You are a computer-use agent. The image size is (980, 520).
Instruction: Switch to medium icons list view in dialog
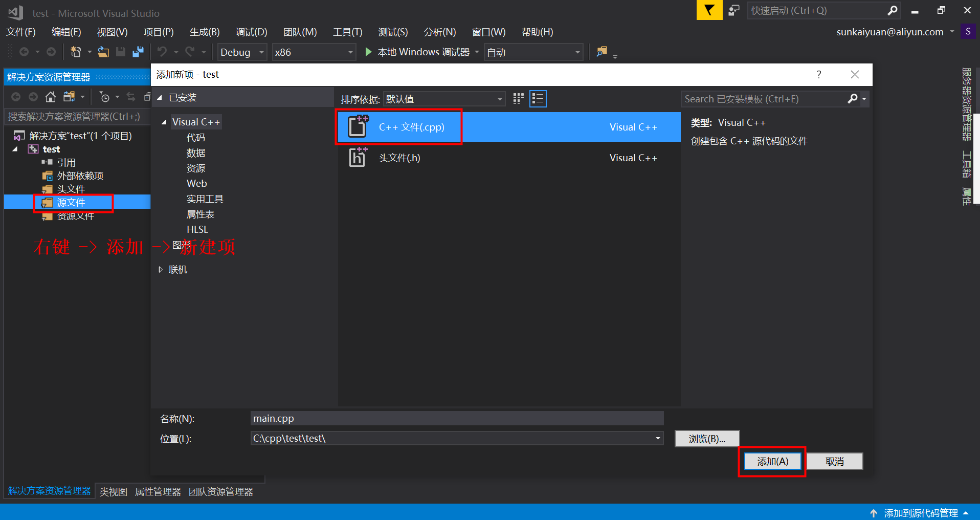pos(538,99)
